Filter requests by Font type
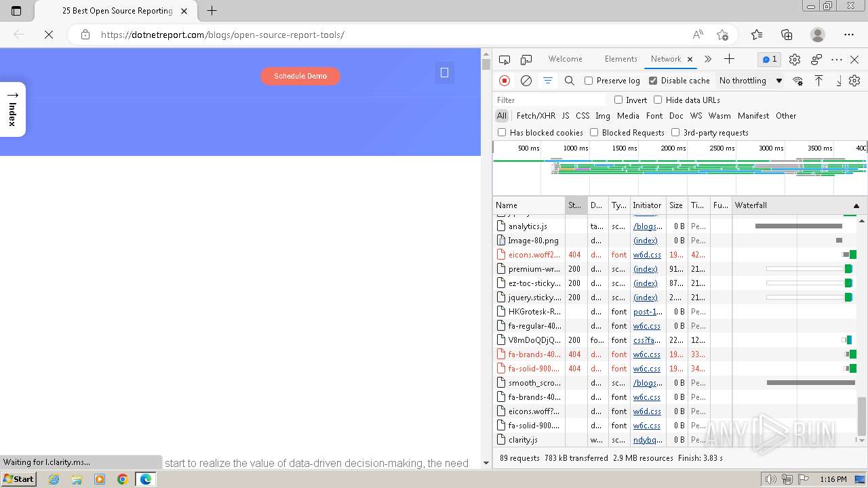 tap(654, 116)
